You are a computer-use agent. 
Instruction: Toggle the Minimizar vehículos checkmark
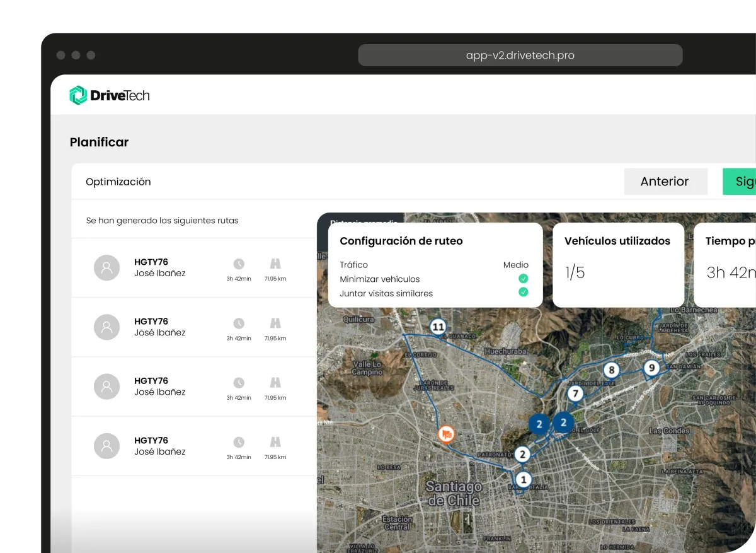click(x=523, y=279)
